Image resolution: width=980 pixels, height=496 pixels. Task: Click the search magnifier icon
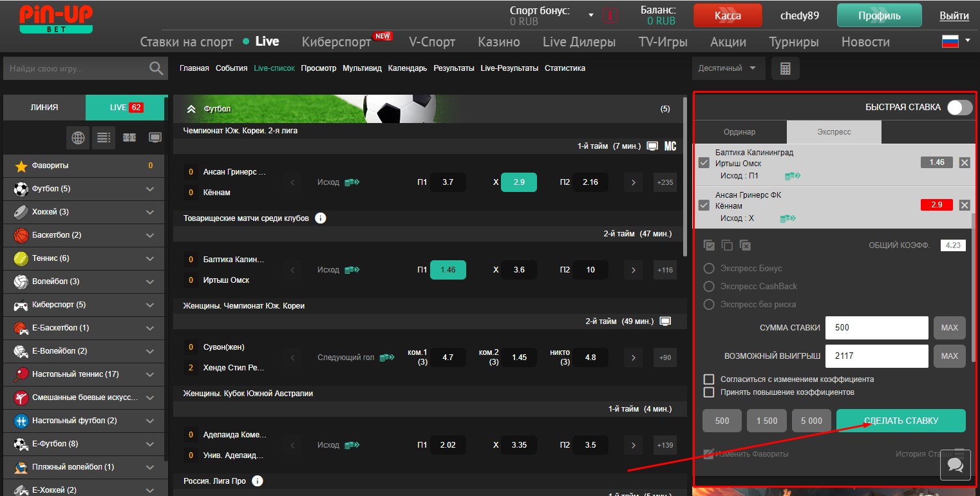[x=156, y=68]
